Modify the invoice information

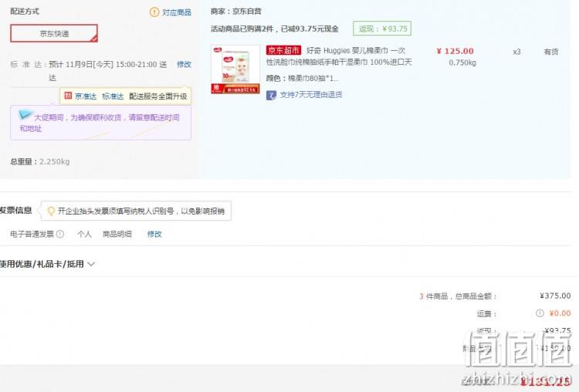click(154, 234)
